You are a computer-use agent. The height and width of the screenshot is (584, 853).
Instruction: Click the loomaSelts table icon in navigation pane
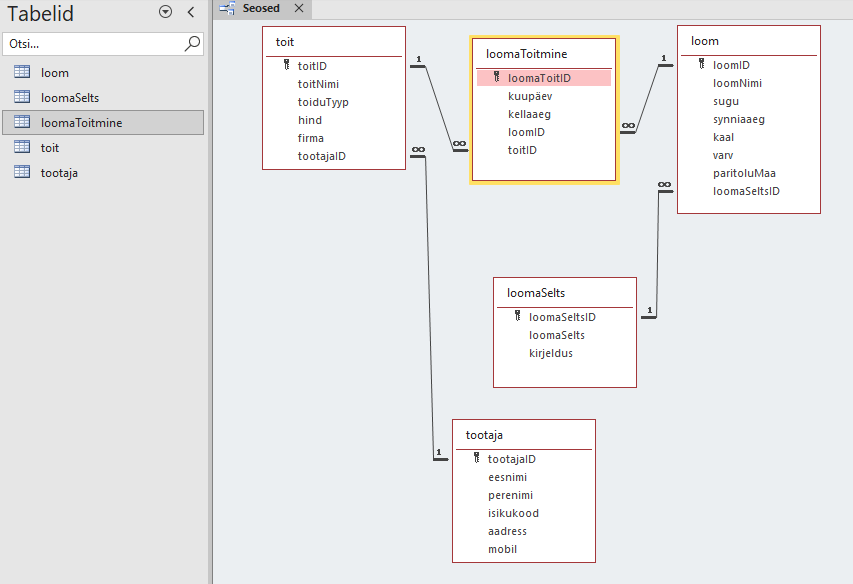click(x=22, y=97)
